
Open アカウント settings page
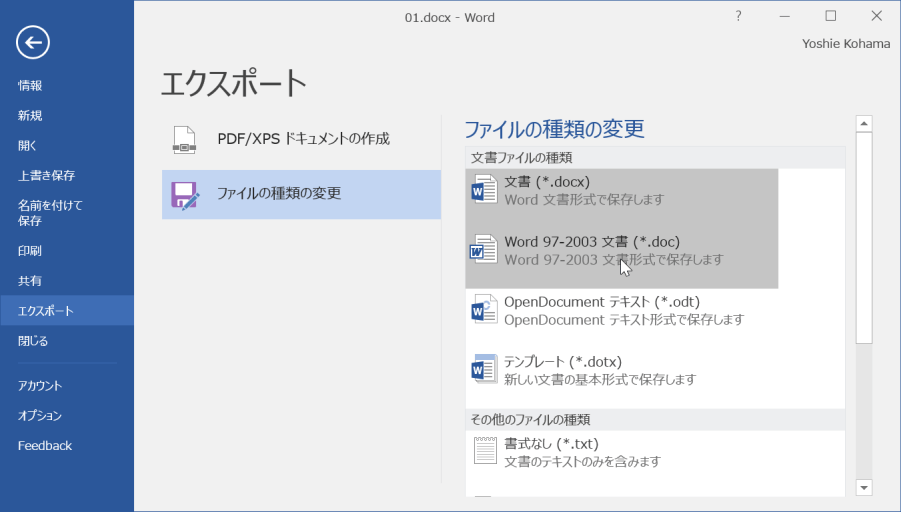tap(67, 386)
